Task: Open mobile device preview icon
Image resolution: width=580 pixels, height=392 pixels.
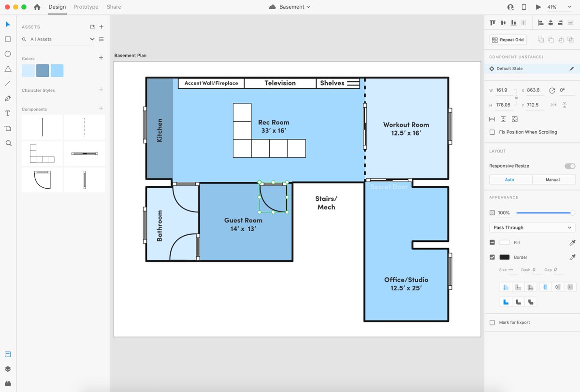Action: (x=524, y=7)
